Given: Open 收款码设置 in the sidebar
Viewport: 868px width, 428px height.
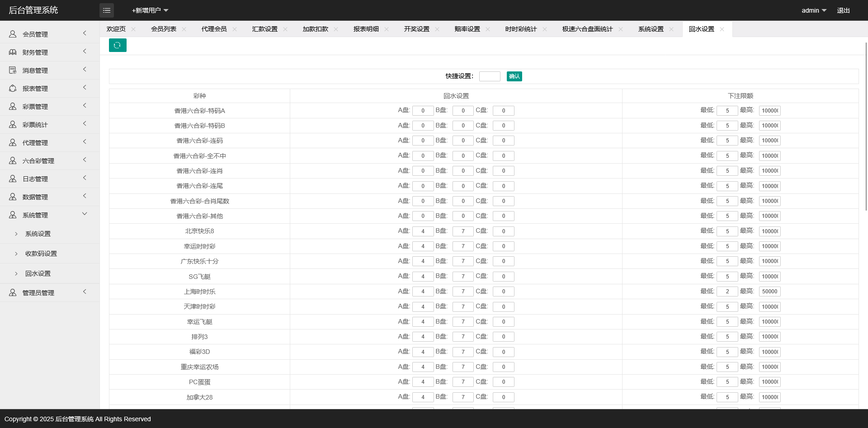Looking at the screenshot, I should 41,254.
